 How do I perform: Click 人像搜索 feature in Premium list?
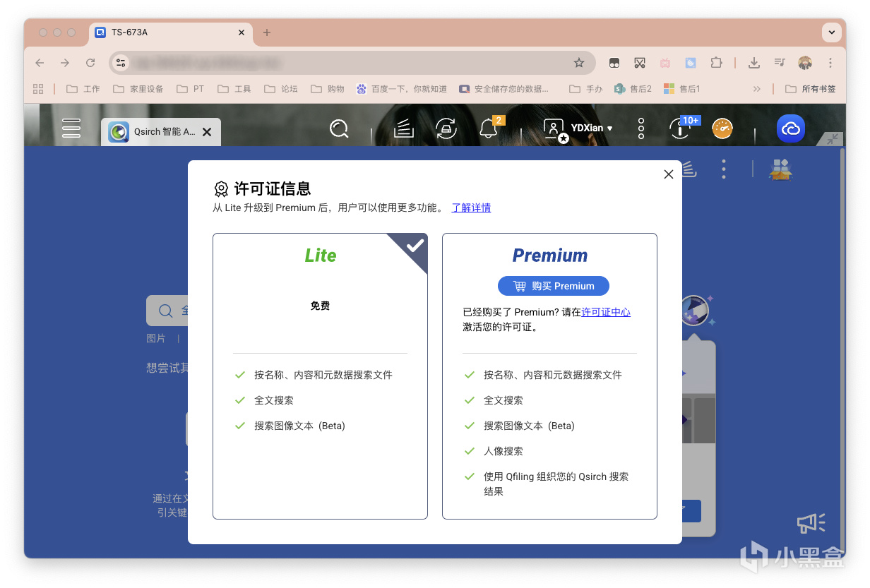(503, 451)
